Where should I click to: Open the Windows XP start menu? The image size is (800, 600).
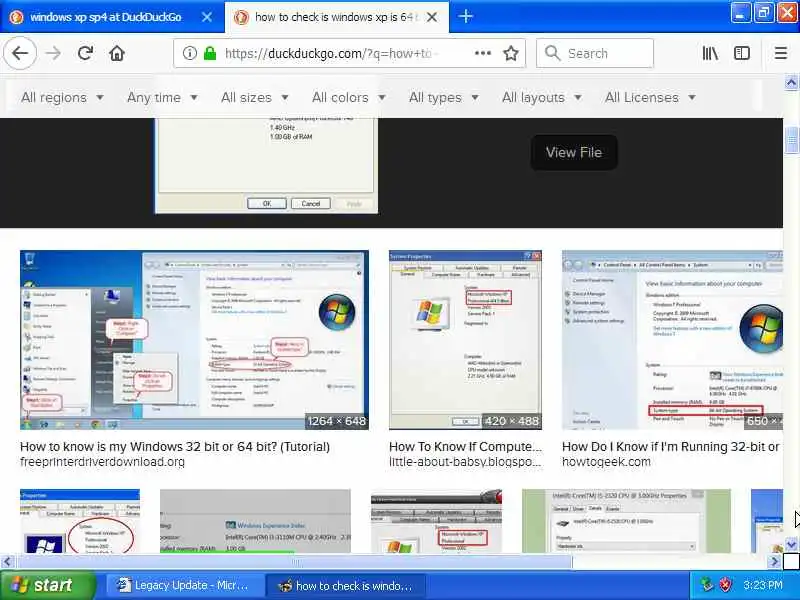47,585
